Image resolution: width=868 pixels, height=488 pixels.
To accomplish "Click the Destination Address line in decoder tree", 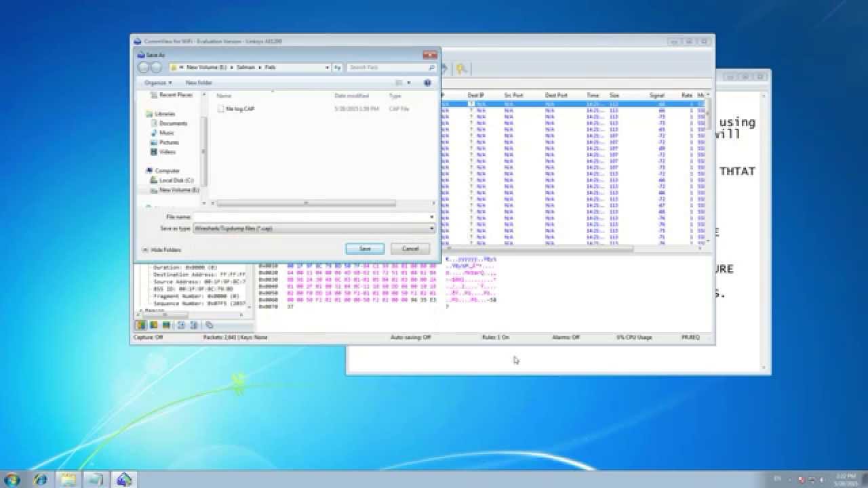I will tap(200, 274).
